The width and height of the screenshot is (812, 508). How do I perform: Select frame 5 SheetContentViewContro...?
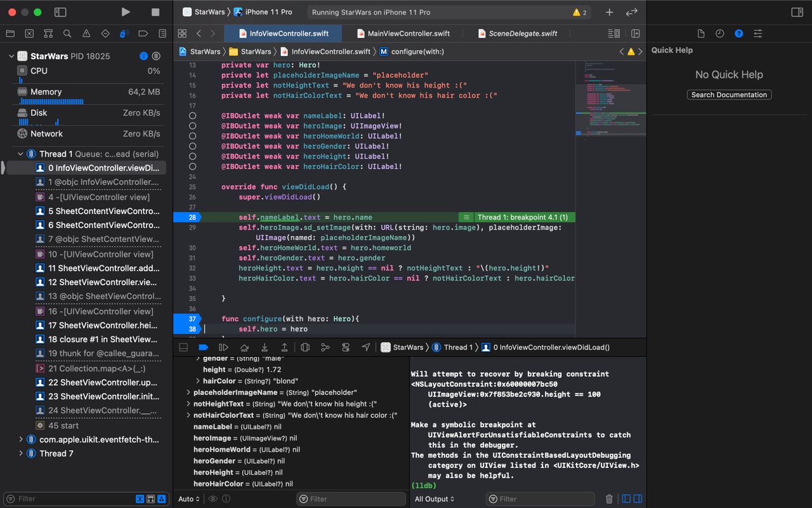tap(98, 211)
